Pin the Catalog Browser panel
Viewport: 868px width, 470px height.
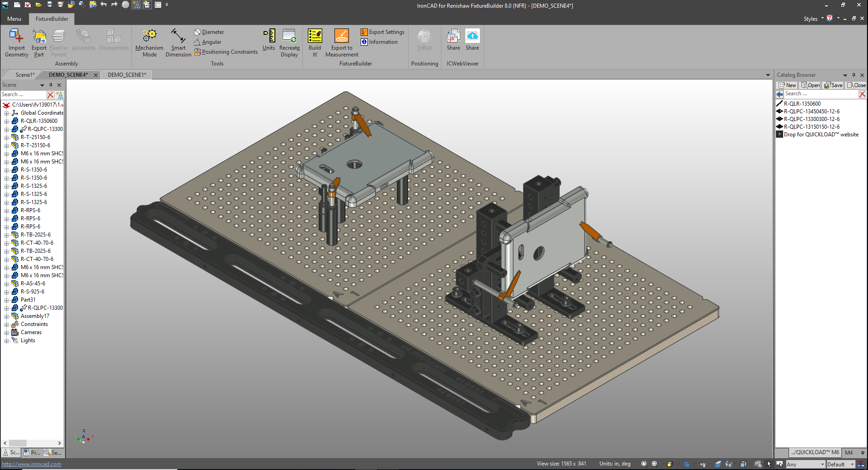click(853, 75)
